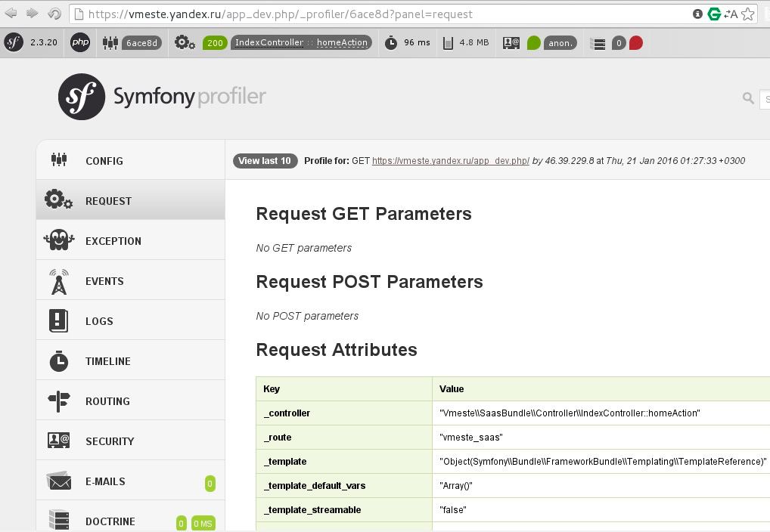Click the Symfony logo in the debug toolbar
The height and width of the screenshot is (532, 770).
14,42
